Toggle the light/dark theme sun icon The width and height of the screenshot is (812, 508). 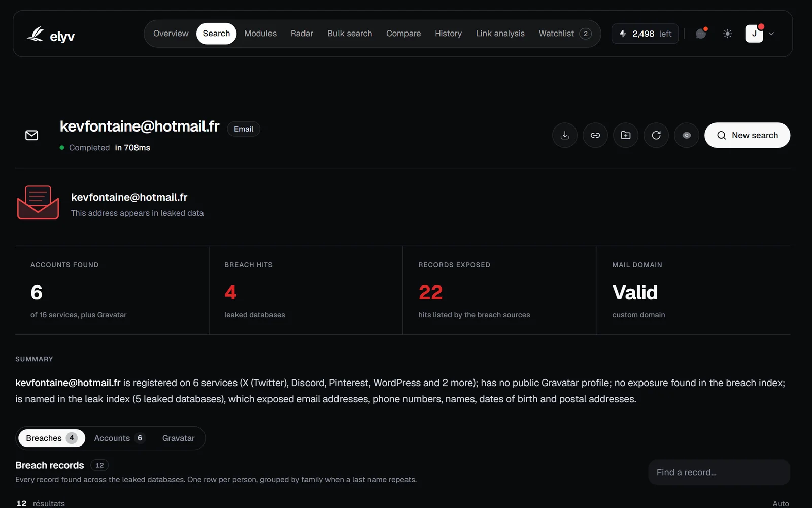tap(727, 34)
